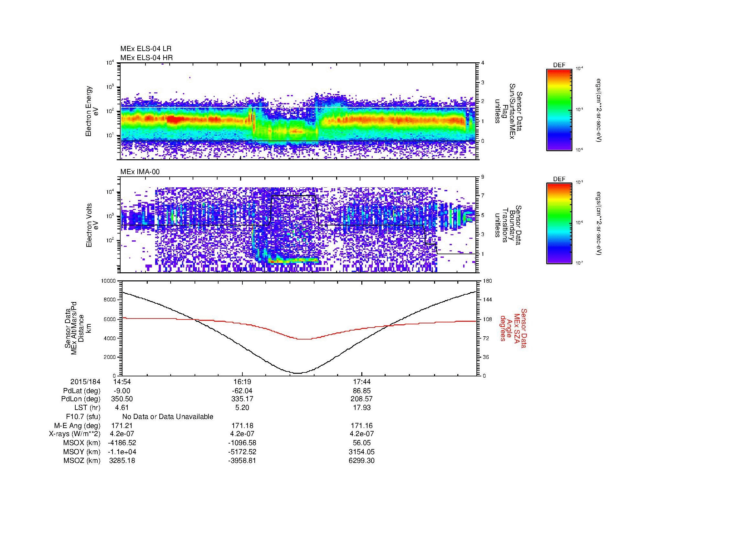Click the MSOY value '-5172.52'

click(x=242, y=452)
